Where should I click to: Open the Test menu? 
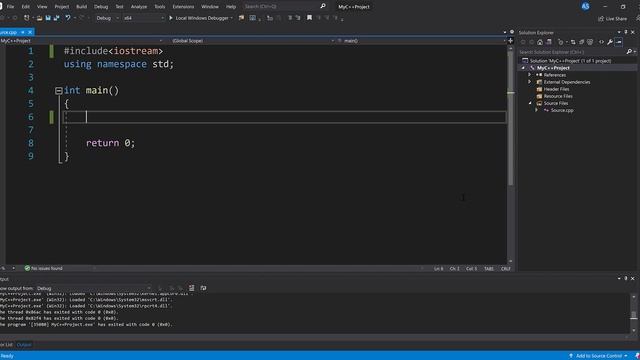tap(119, 7)
